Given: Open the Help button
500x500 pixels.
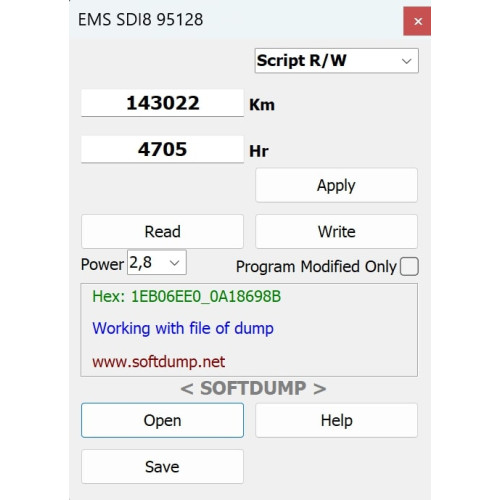Looking at the screenshot, I should coord(336,420).
